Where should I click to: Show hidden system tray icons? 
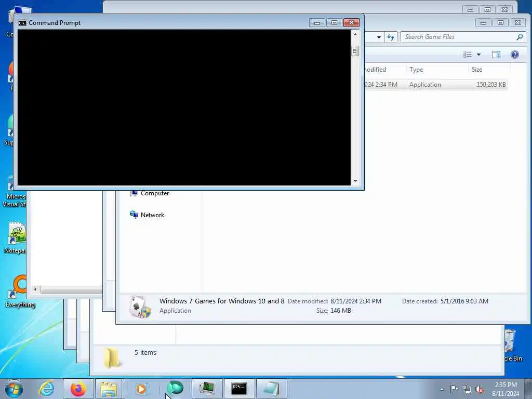[442, 389]
